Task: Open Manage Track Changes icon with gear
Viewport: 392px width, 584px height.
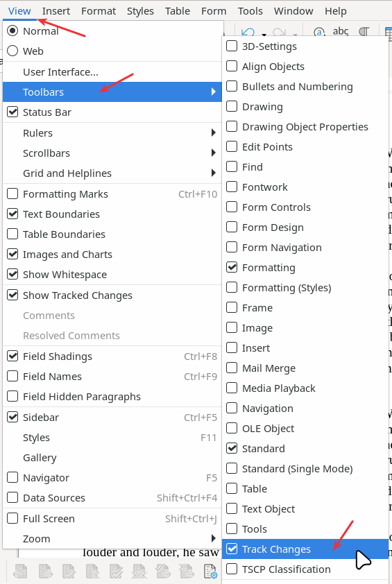Action: [210, 572]
